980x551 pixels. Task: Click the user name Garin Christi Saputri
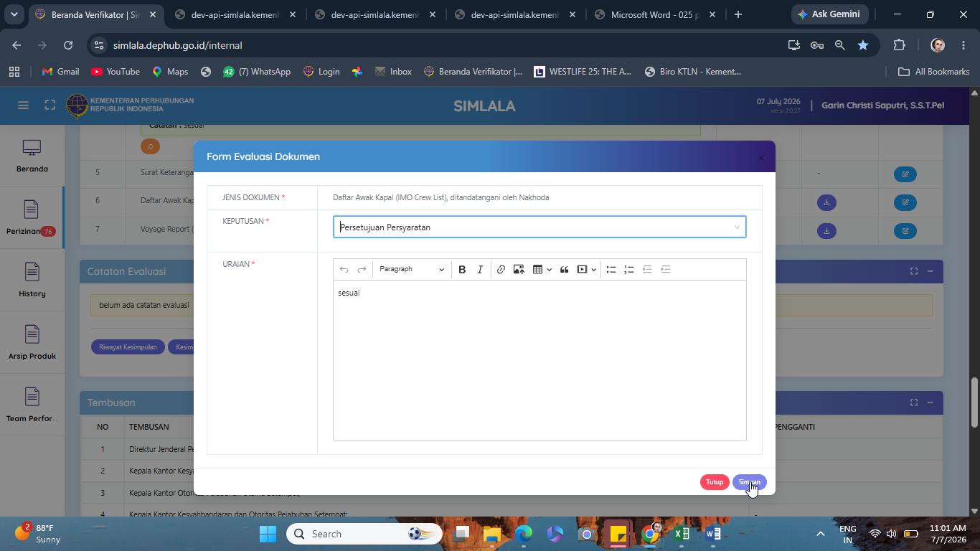pyautogui.click(x=882, y=105)
